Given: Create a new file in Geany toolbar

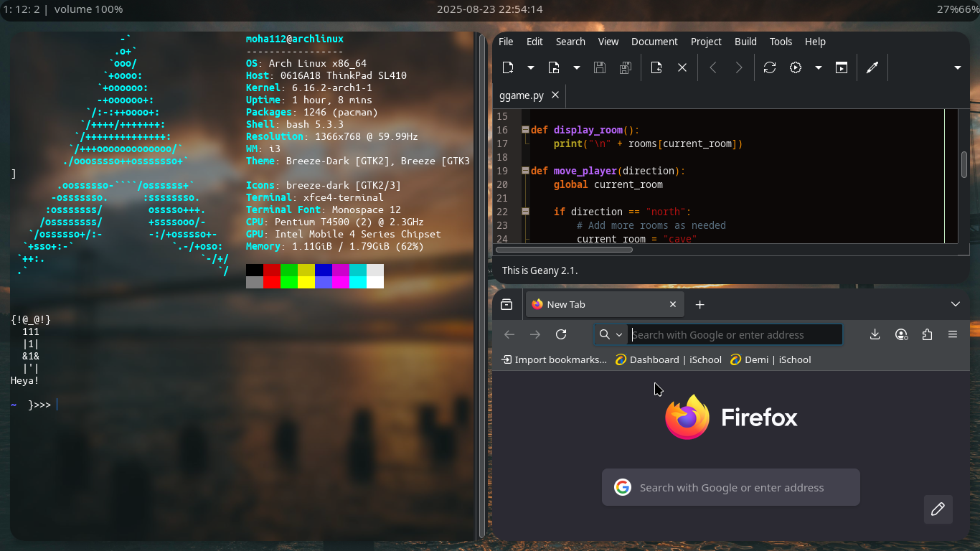Looking at the screenshot, I should 508,67.
